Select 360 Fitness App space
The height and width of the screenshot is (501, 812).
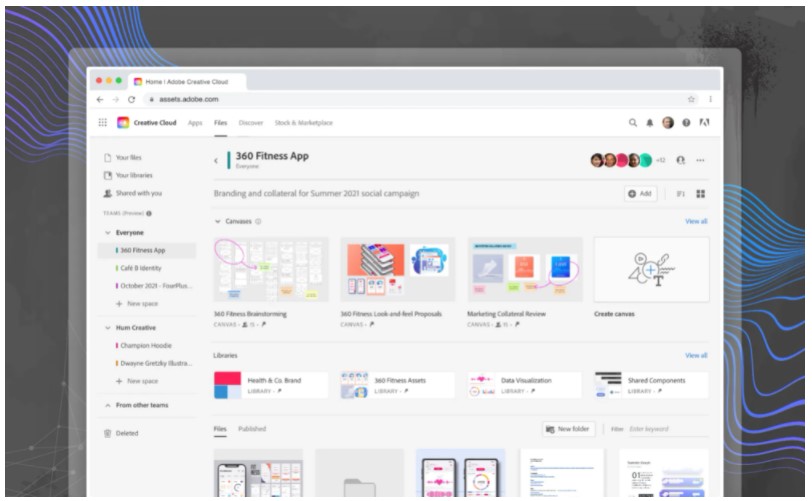pos(147,250)
